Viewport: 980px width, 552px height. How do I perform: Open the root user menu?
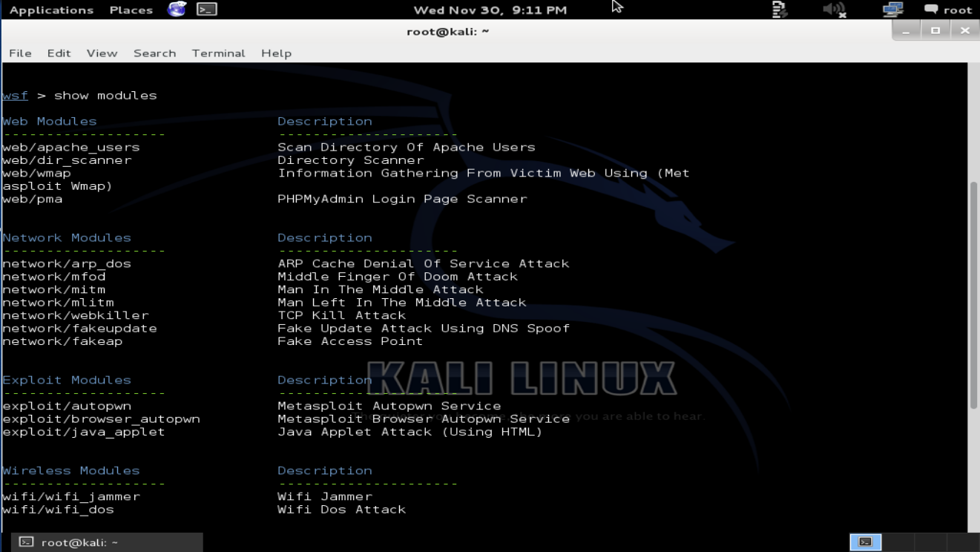948,10
